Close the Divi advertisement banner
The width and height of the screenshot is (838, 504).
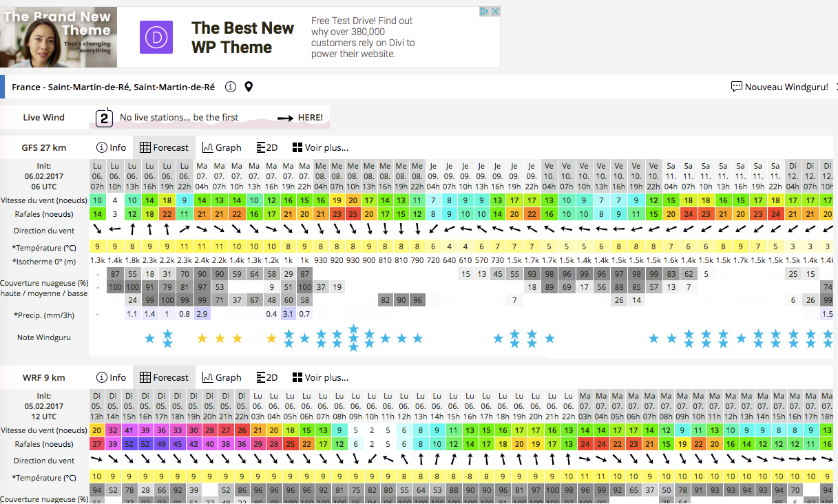pyautogui.click(x=495, y=12)
